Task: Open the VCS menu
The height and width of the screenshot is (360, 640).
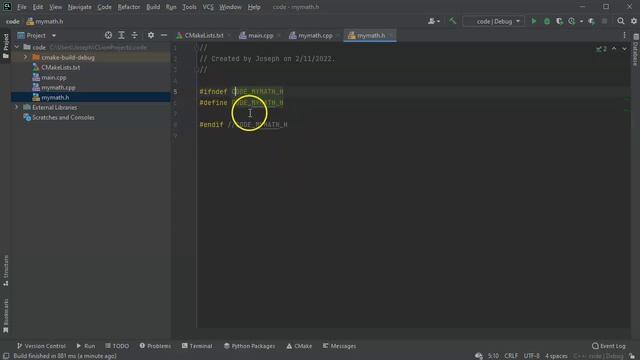Action: click(208, 7)
